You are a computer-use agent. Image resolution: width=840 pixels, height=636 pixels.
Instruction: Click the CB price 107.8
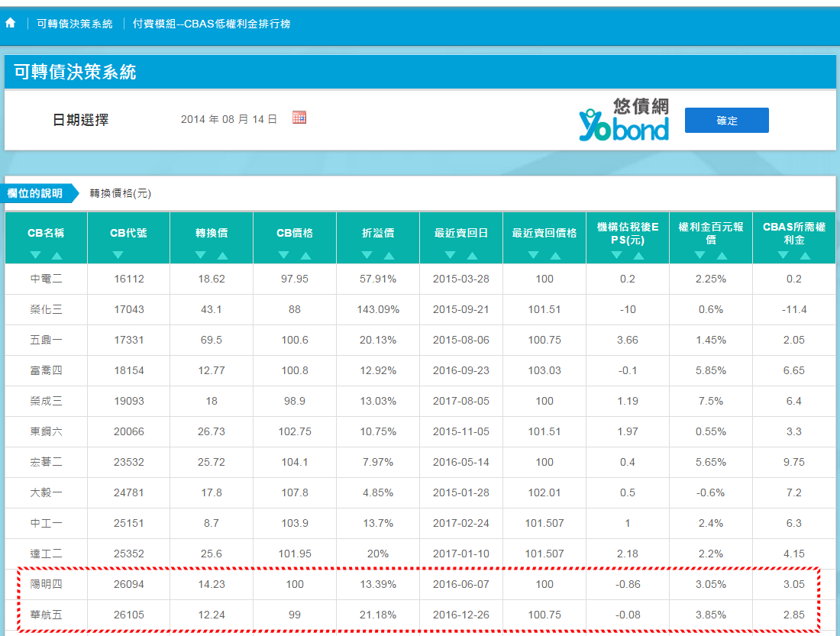[295, 492]
